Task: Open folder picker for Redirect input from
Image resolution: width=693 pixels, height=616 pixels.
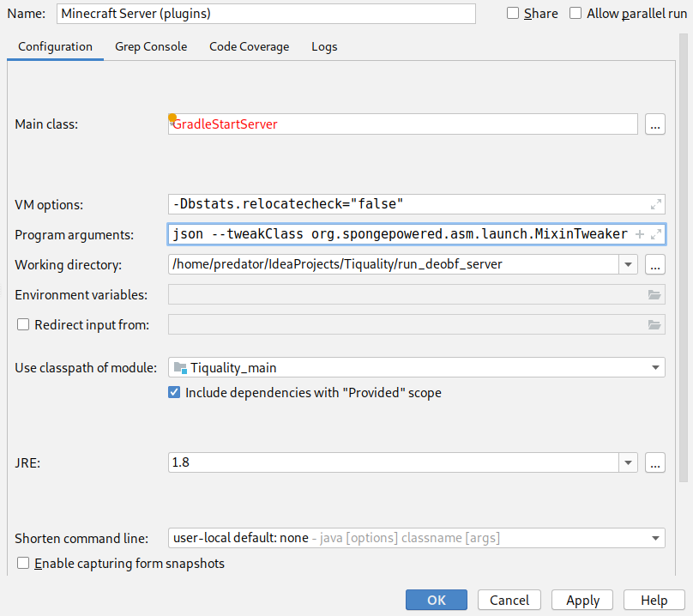Action: [654, 324]
